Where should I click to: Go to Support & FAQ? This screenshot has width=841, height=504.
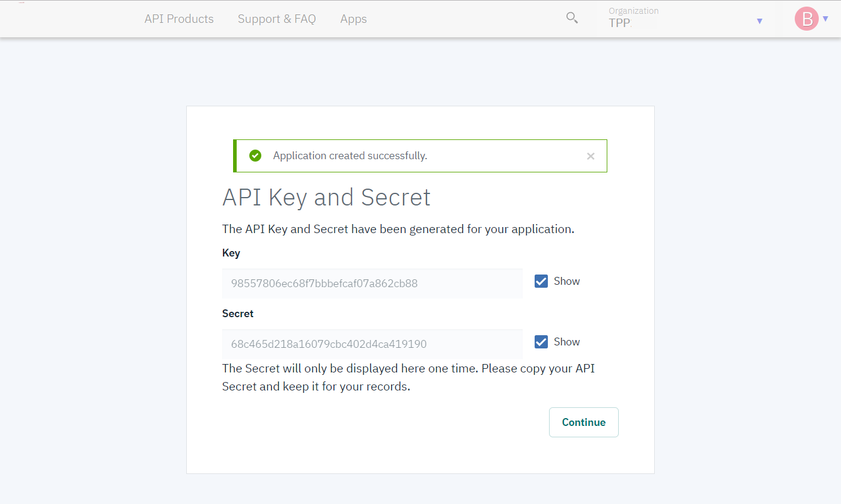coord(276,19)
